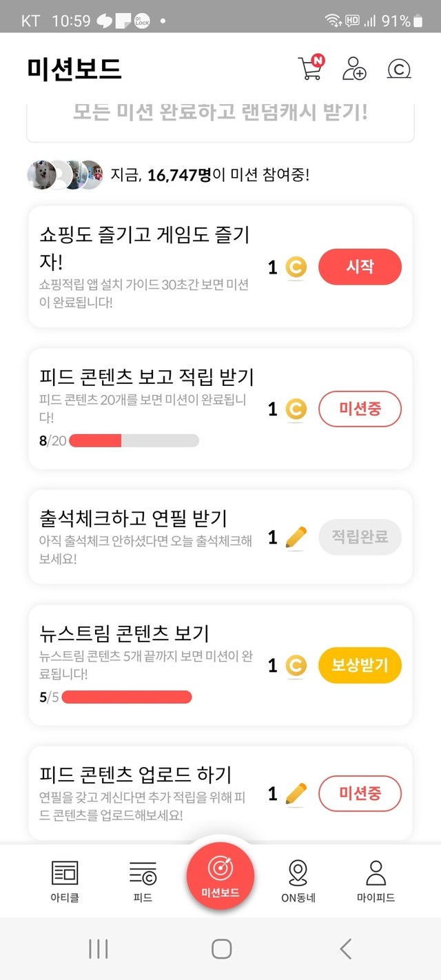This screenshot has height=980, width=441.
Task: Tap the 5/5 newstream progress bar
Action: (127, 697)
